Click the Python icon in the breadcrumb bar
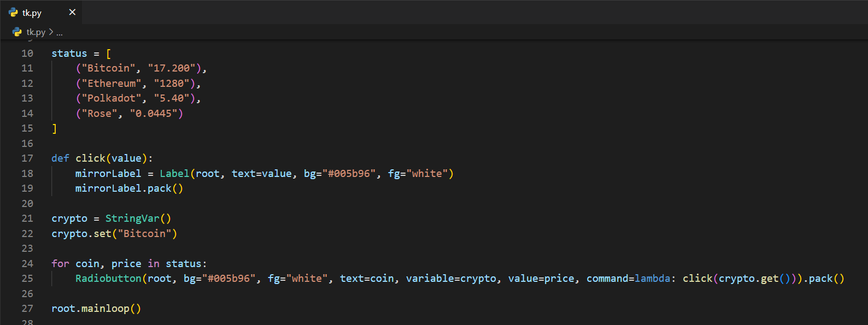Viewport: 868px width, 325px height. click(17, 32)
